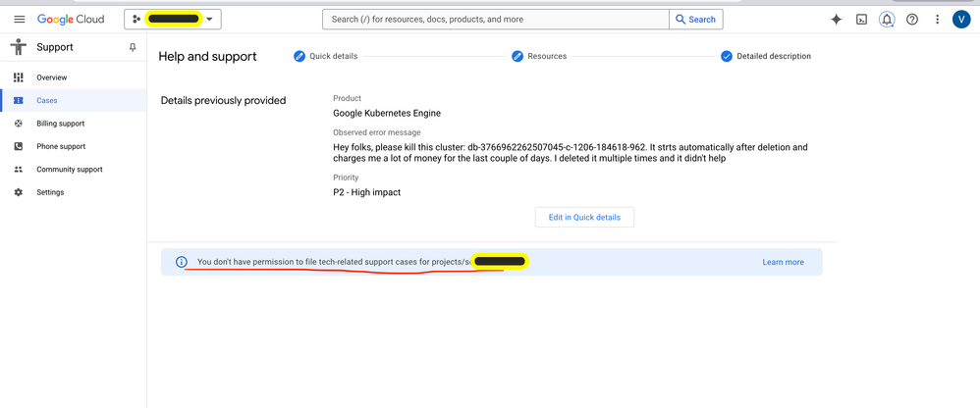This screenshot has height=408, width=980.
Task: Click the search resources input field
Action: pyautogui.click(x=496, y=20)
